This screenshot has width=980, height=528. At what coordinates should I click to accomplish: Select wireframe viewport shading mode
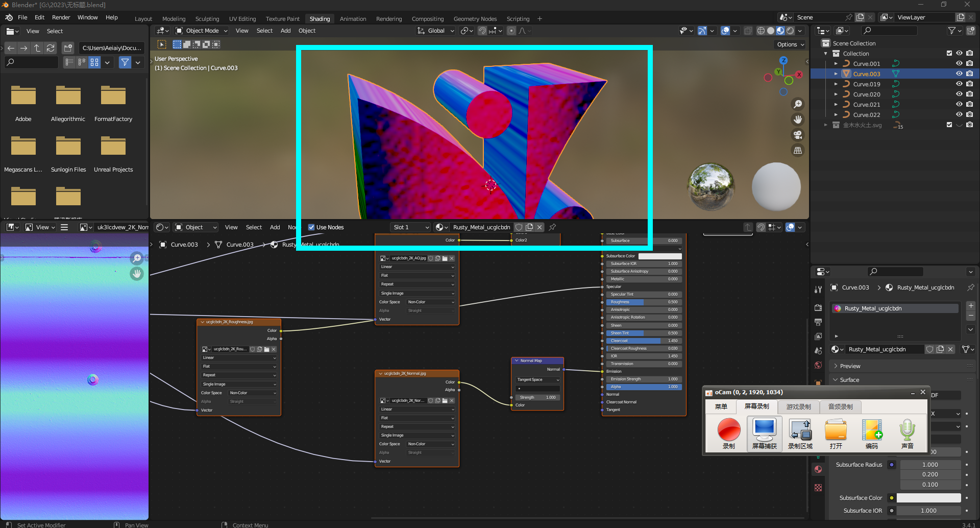(761, 31)
